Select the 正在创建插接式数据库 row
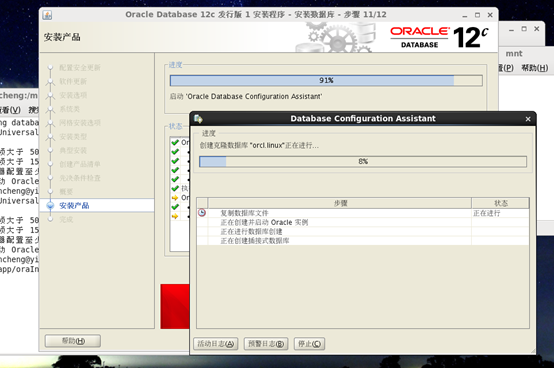The height and width of the screenshot is (368, 554). tap(363, 241)
